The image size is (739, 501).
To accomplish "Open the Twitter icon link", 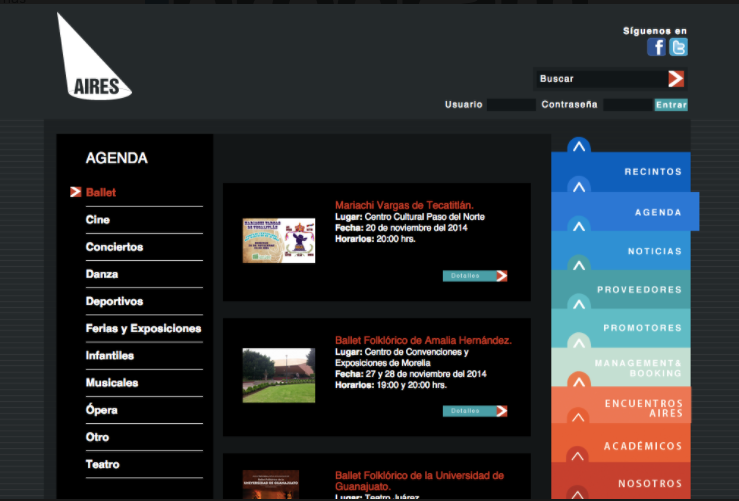I will click(x=678, y=47).
